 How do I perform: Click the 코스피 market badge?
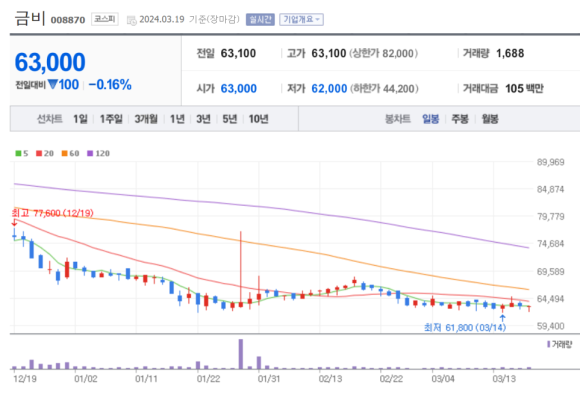[x=105, y=19]
